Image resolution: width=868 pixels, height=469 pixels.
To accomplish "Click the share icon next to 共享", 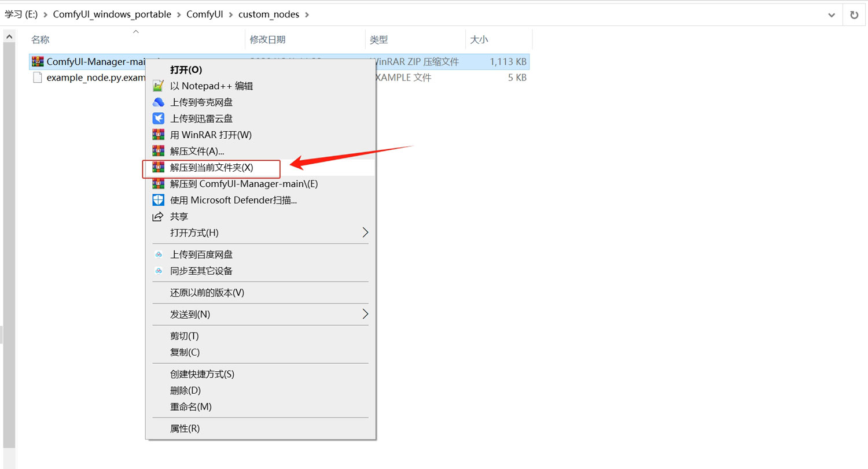I will pos(158,216).
